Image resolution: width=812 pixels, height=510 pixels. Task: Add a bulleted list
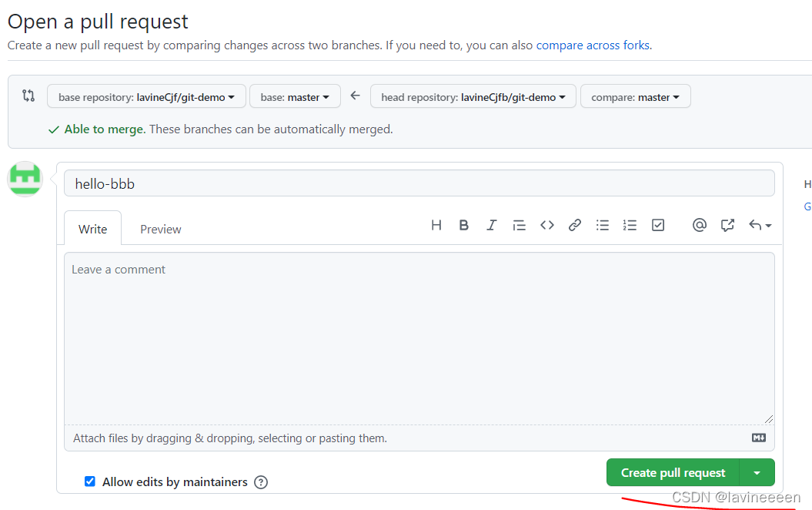[603, 225]
